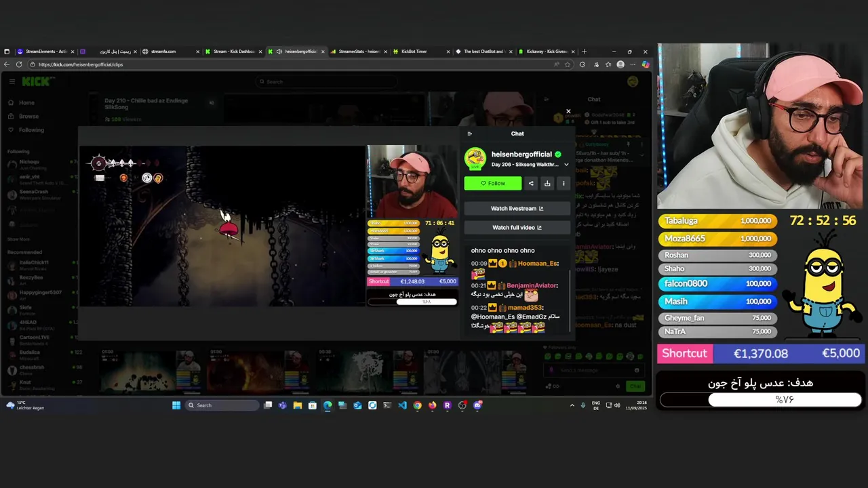Switch to The best ChatBot tab
This screenshot has height=488, width=868.
[484, 52]
